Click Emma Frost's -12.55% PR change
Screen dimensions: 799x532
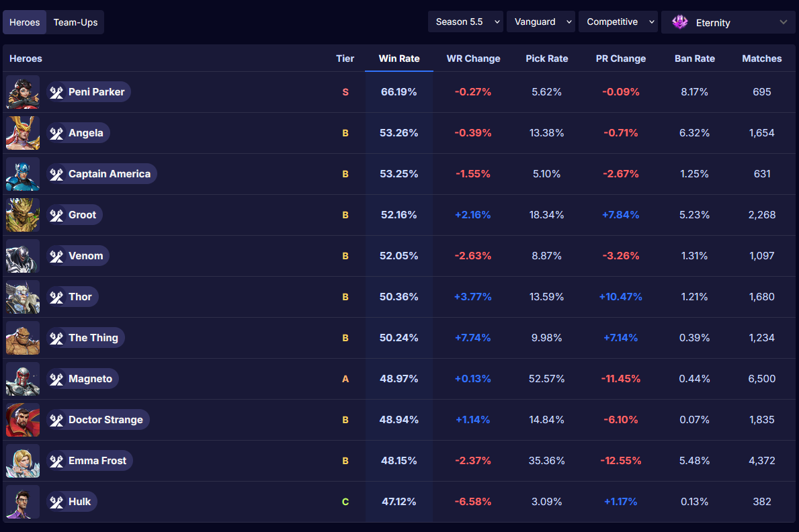click(621, 461)
